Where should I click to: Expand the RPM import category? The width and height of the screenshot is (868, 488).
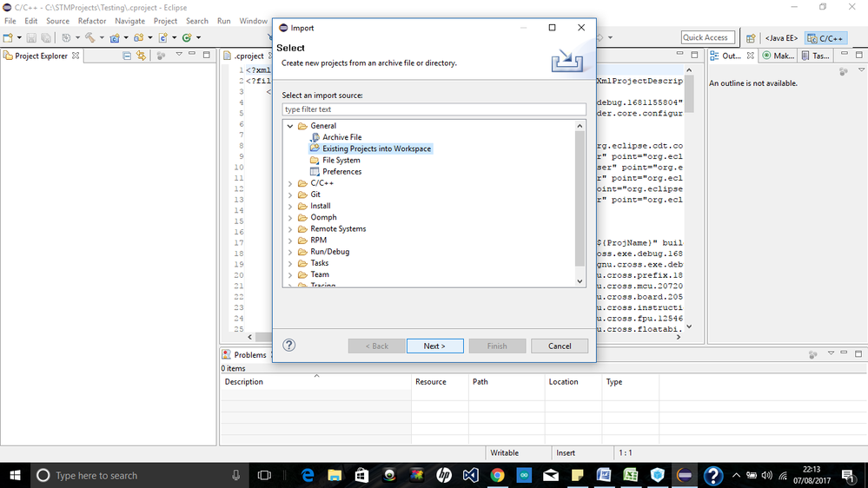click(x=290, y=241)
